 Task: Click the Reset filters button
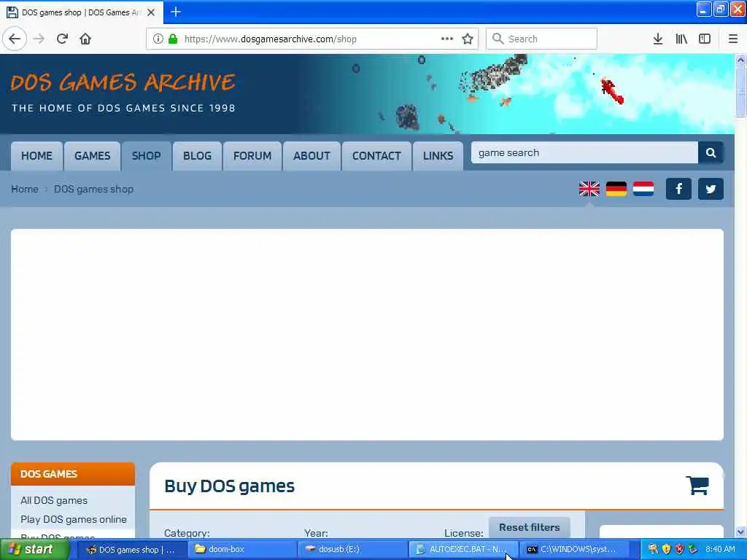pos(530,528)
